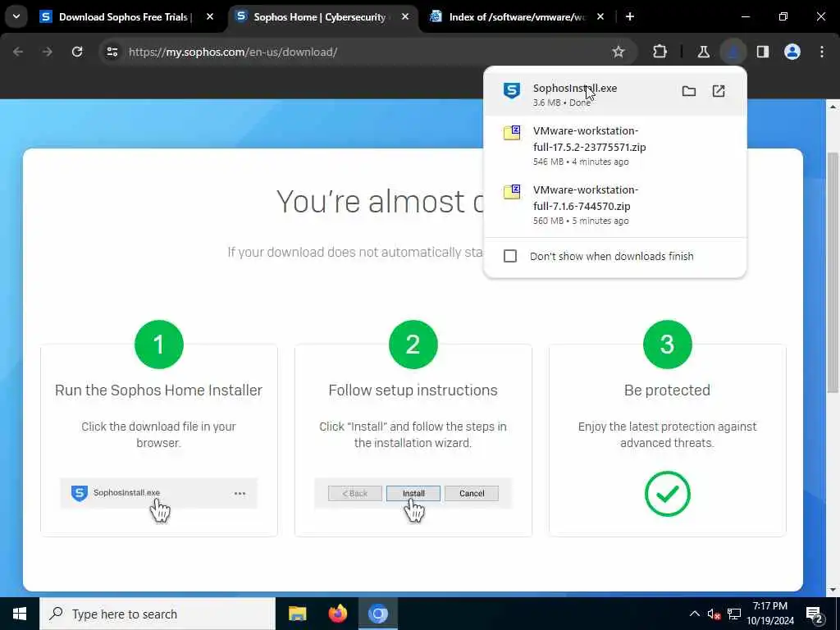
Task: Enable Don't show when downloads finish
Action: (x=510, y=256)
